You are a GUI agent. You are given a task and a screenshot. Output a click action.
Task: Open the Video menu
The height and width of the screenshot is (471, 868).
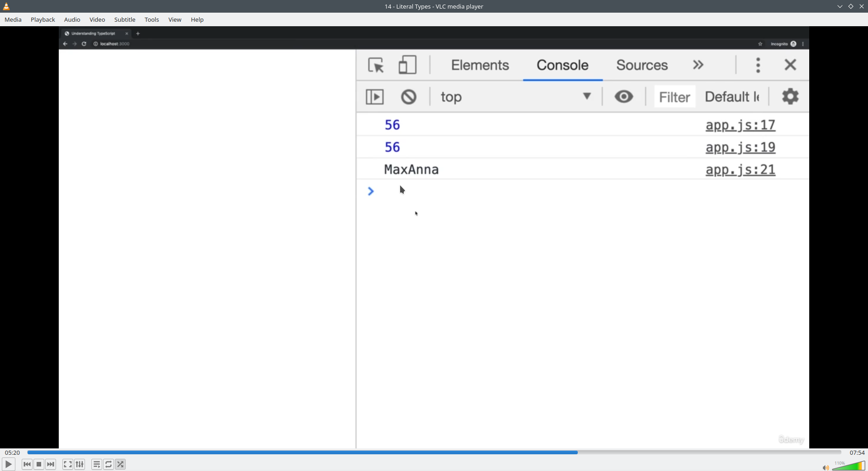pos(97,19)
